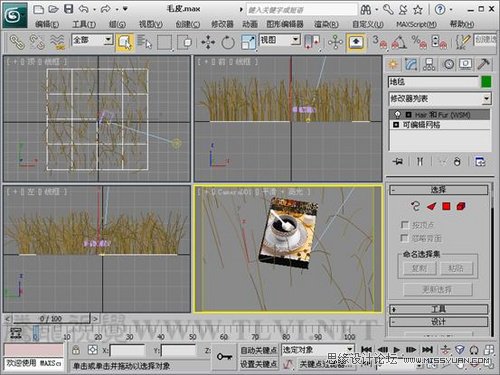
Task: Select the Element sub-object cube icon
Action: pyautogui.click(x=461, y=206)
